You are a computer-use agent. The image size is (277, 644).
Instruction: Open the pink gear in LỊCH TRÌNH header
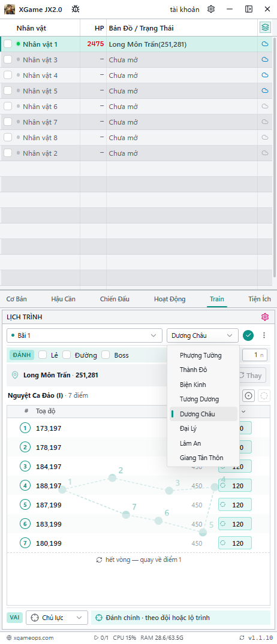tap(264, 317)
